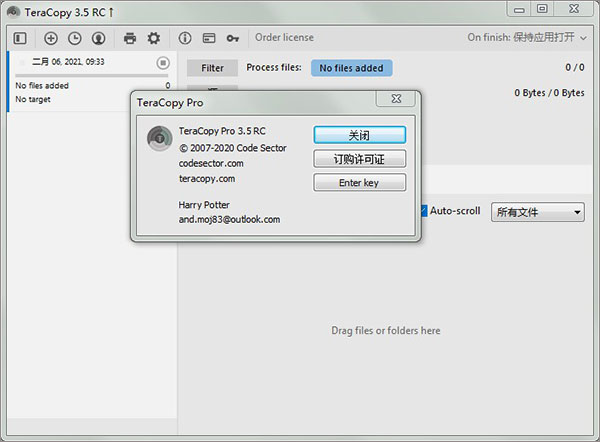Click the user profile circle icon
This screenshot has width=600, height=442.
(x=98, y=38)
